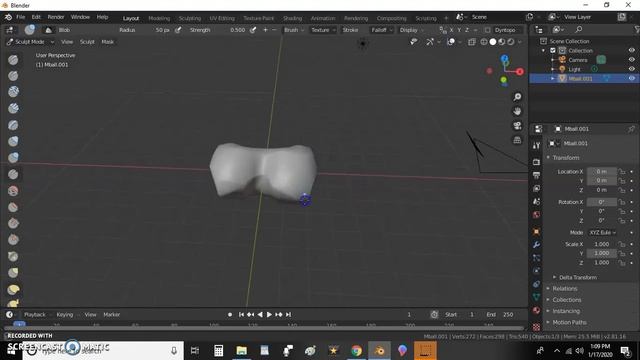Hide the Light in outliner
Viewport: 640px width, 360px height.
(631, 69)
